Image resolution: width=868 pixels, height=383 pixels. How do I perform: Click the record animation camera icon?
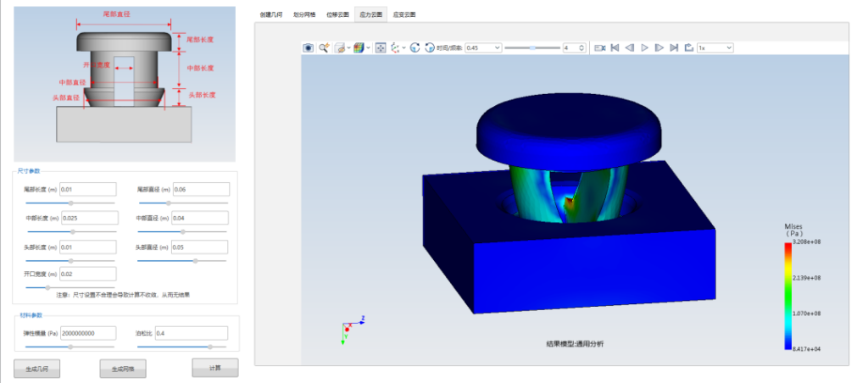pyautogui.click(x=600, y=48)
